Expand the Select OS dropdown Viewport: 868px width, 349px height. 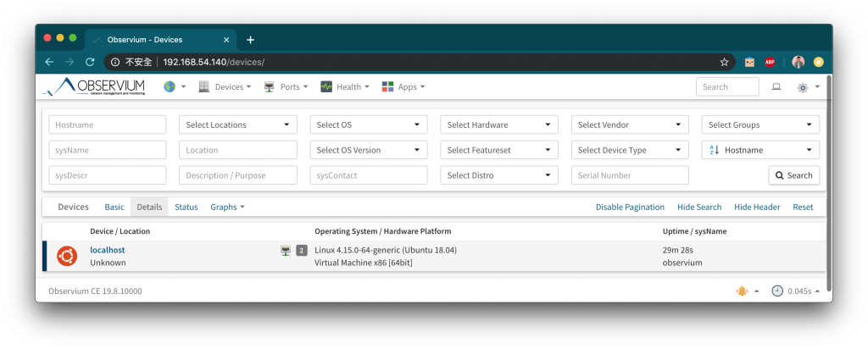coord(369,125)
